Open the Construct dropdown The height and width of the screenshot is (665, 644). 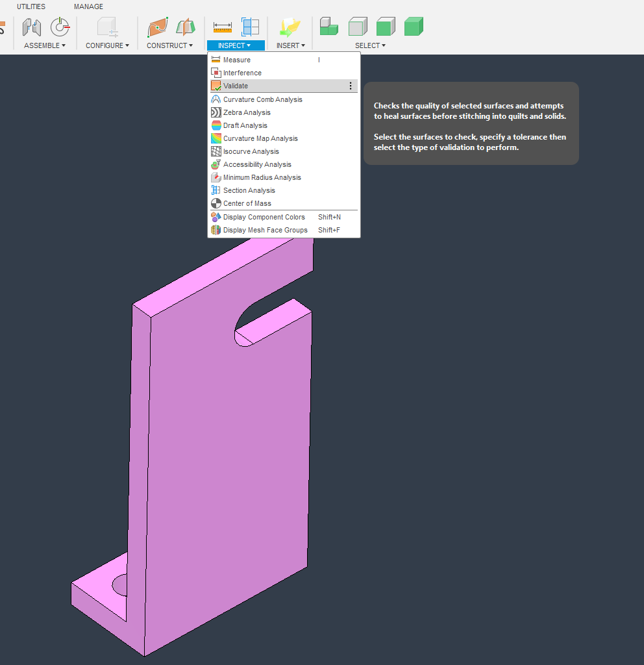click(170, 45)
